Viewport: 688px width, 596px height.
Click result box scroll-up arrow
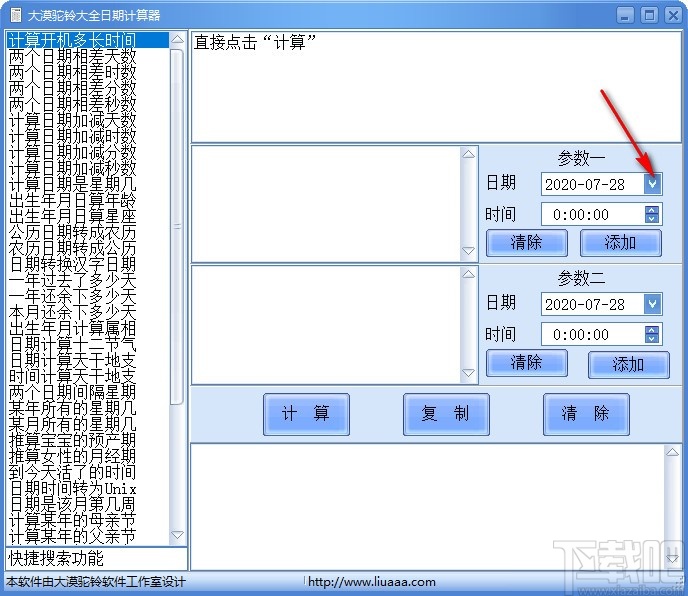tap(672, 452)
